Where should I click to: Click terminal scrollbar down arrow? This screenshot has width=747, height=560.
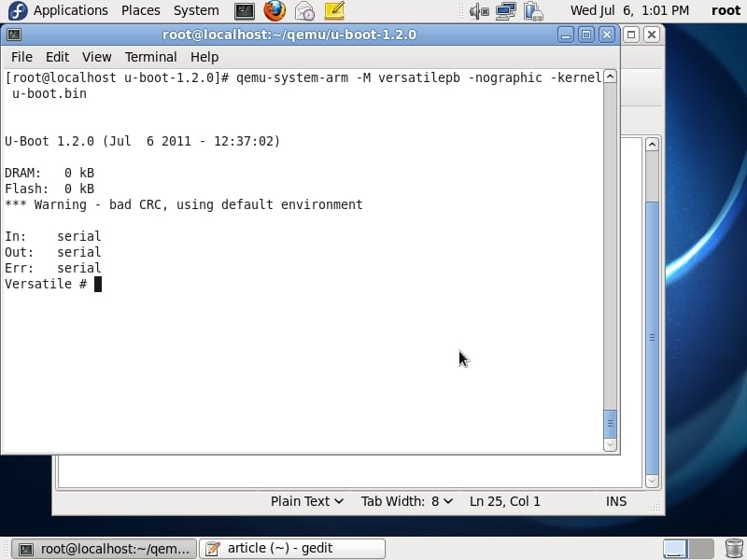point(611,445)
